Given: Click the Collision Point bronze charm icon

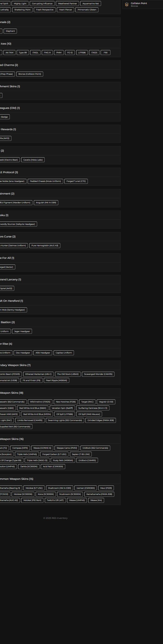Looking at the screenshot, I should click(127, 4).
